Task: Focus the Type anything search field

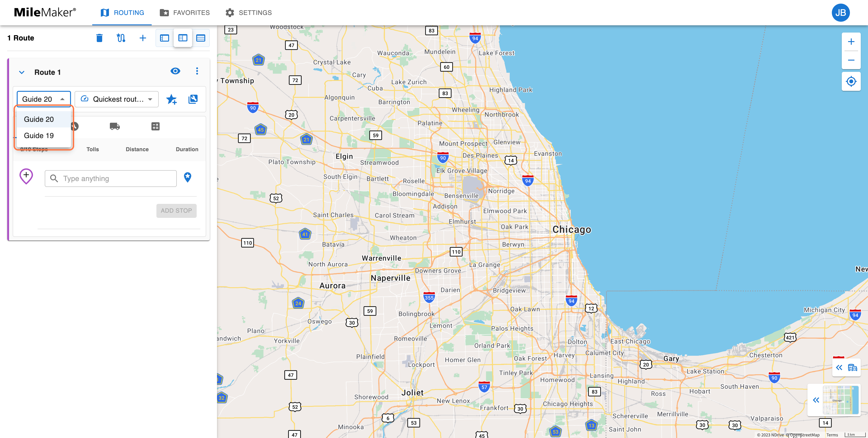Action: [111, 179]
